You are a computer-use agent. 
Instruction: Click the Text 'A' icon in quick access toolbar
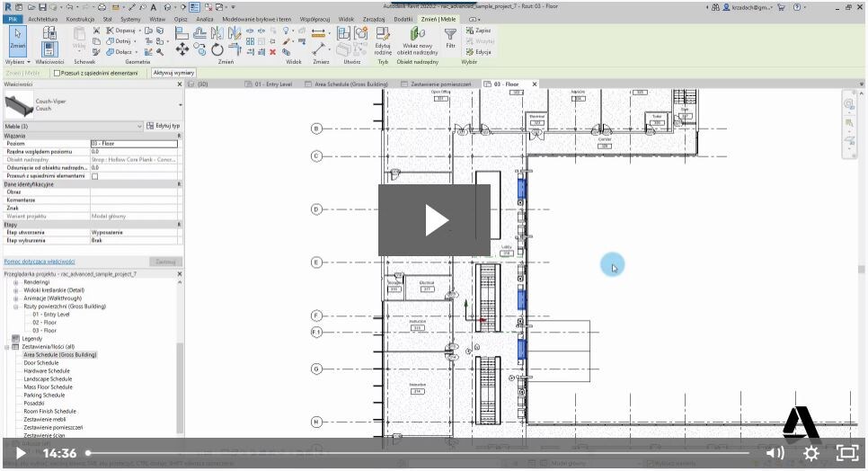154,7
